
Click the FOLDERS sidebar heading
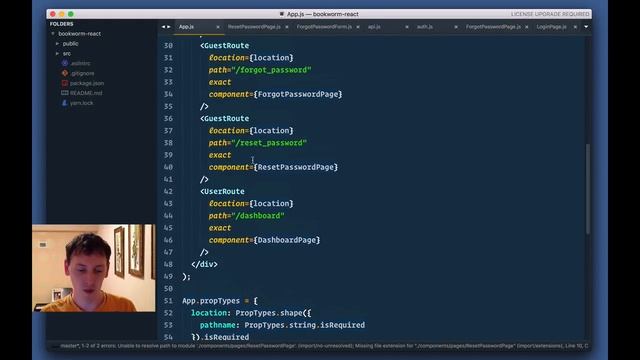click(x=62, y=24)
